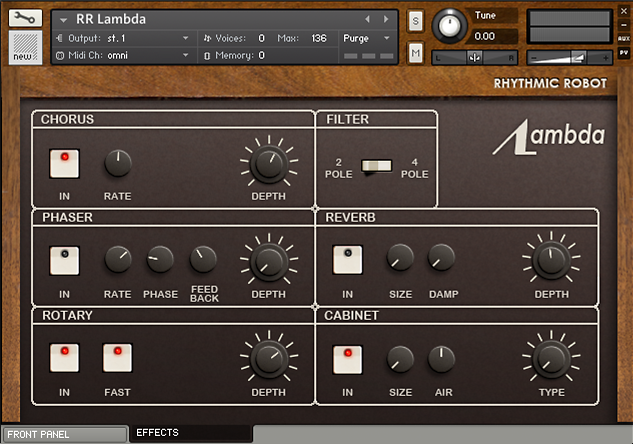Screen dimensions: 633x444
Task: Toggle the Cabinet IN button
Action: pos(348,360)
